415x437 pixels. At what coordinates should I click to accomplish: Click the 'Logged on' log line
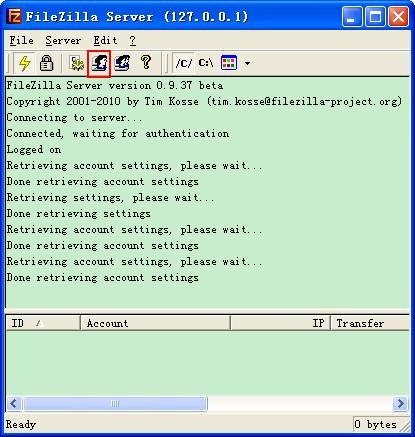pos(34,149)
